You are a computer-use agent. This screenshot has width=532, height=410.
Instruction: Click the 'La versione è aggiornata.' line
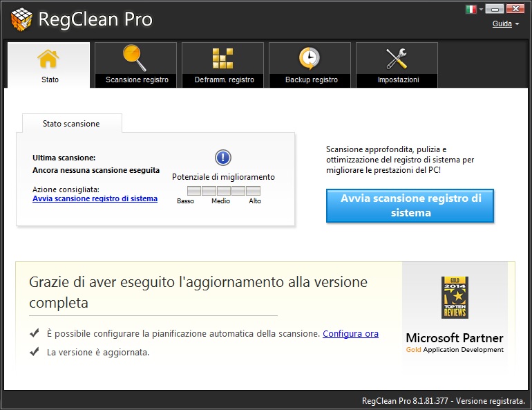point(98,353)
